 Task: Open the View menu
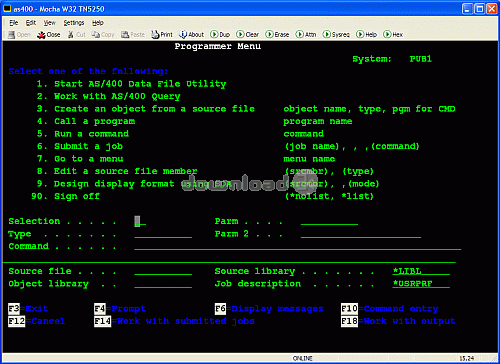tap(49, 23)
